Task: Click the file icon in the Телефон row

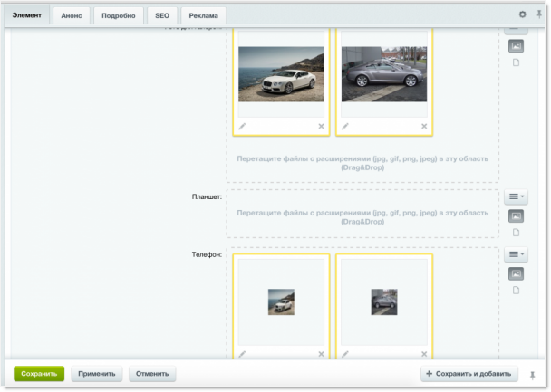Action: coord(516,290)
